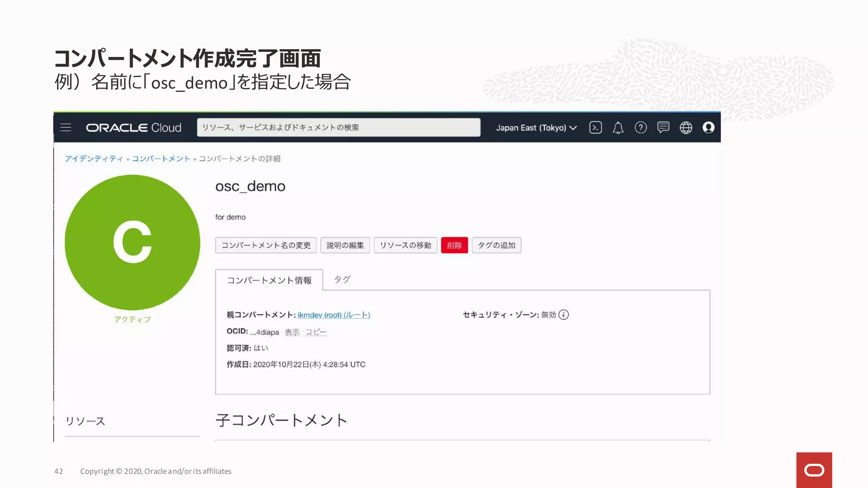Viewport: 868px width, 488px height.
Task: Select the コンパートメント情報 tab
Action: (269, 280)
